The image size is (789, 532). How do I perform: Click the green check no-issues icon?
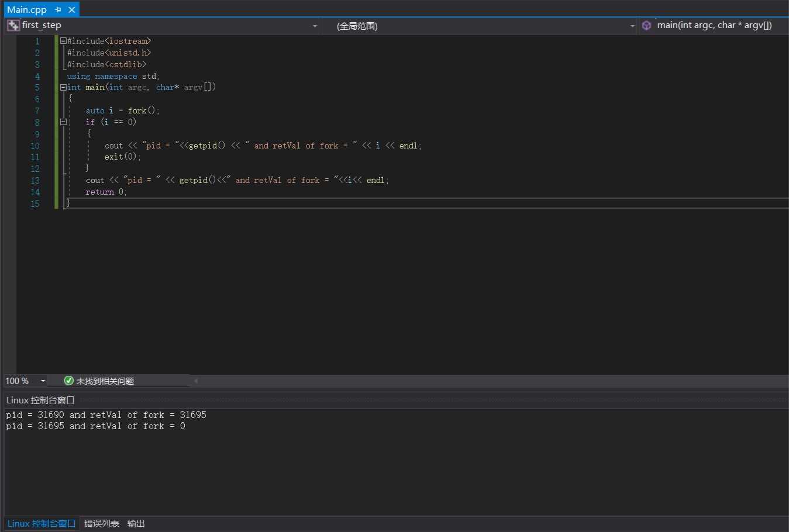click(68, 381)
